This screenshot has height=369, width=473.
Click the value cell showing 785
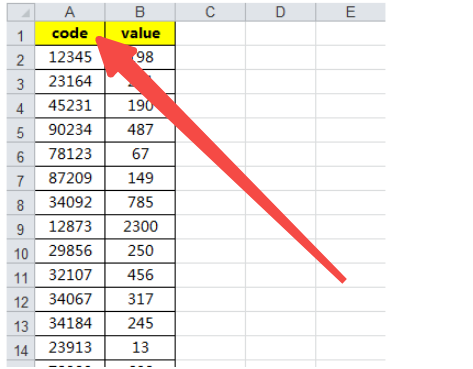pos(140,203)
